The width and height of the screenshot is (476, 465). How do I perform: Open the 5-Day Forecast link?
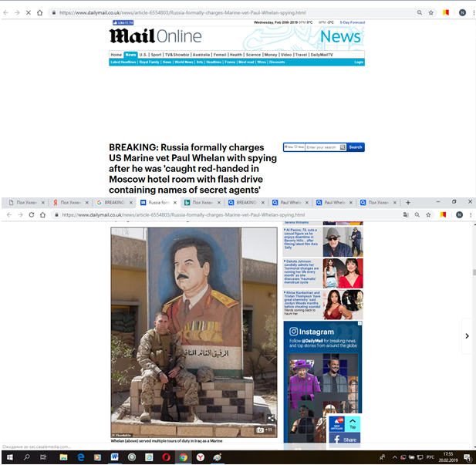352,22
